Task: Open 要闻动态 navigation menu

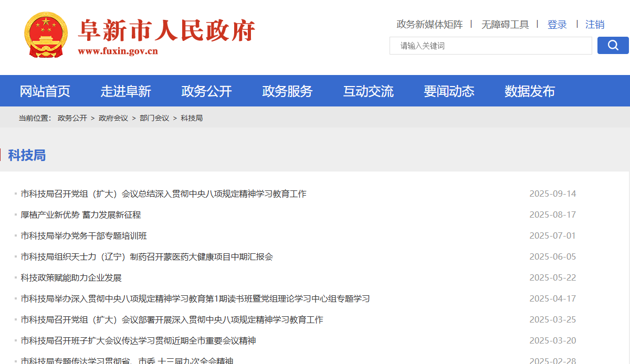Action: tap(449, 91)
